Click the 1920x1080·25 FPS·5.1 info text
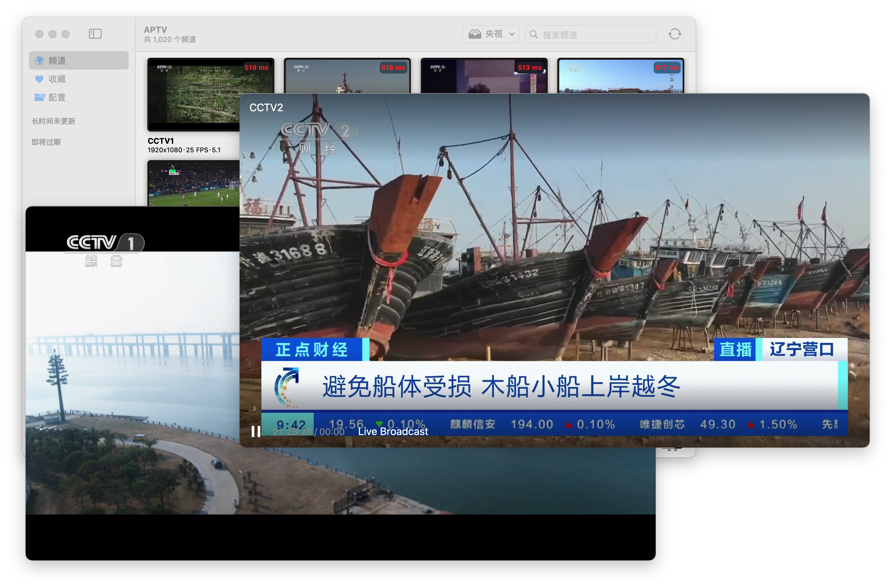 pos(184,150)
